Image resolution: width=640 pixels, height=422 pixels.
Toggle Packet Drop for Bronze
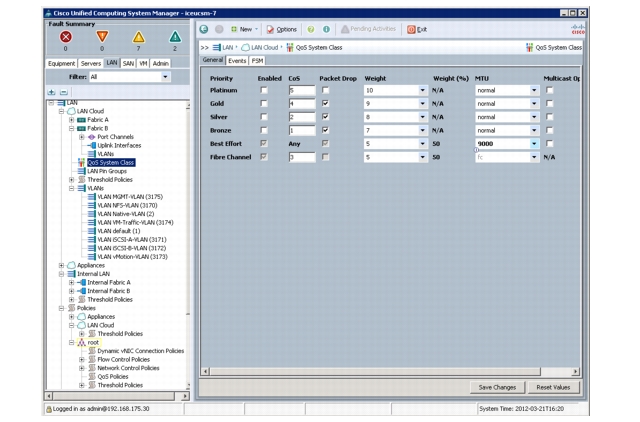[325, 131]
